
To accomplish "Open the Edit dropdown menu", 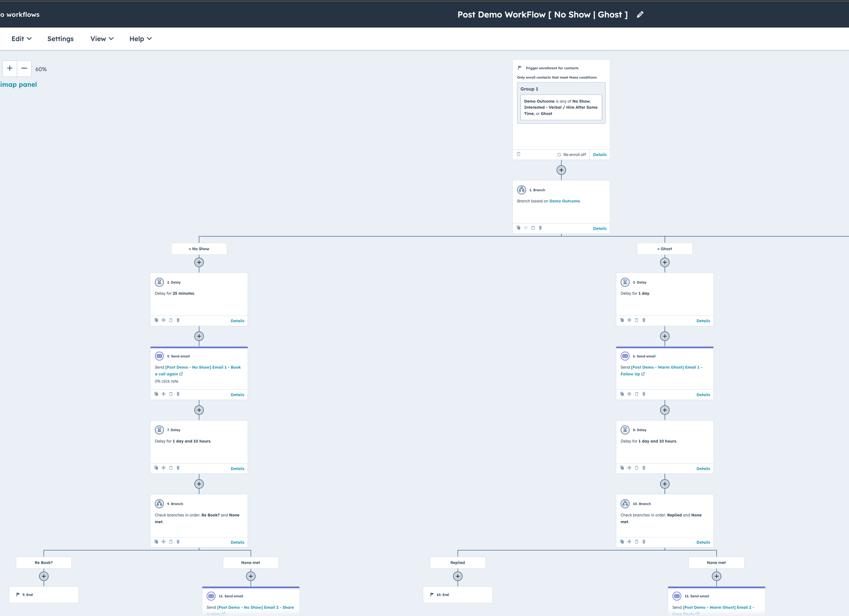I will (x=21, y=39).
